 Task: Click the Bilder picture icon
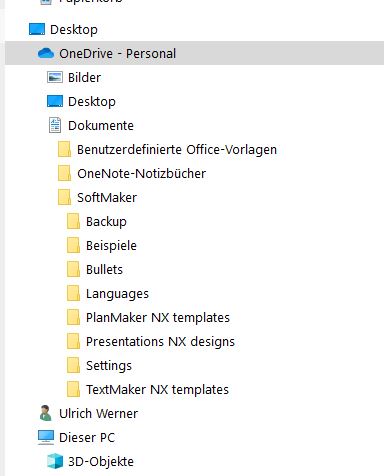pyautogui.click(x=55, y=77)
